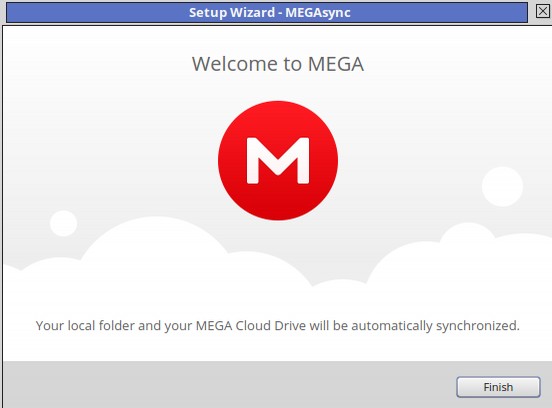Image resolution: width=552 pixels, height=408 pixels.
Task: Click the large white circle at right
Action: click(502, 187)
